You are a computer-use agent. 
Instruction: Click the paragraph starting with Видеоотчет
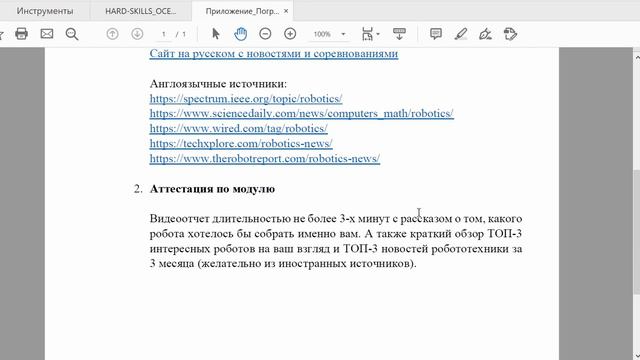pos(336,241)
